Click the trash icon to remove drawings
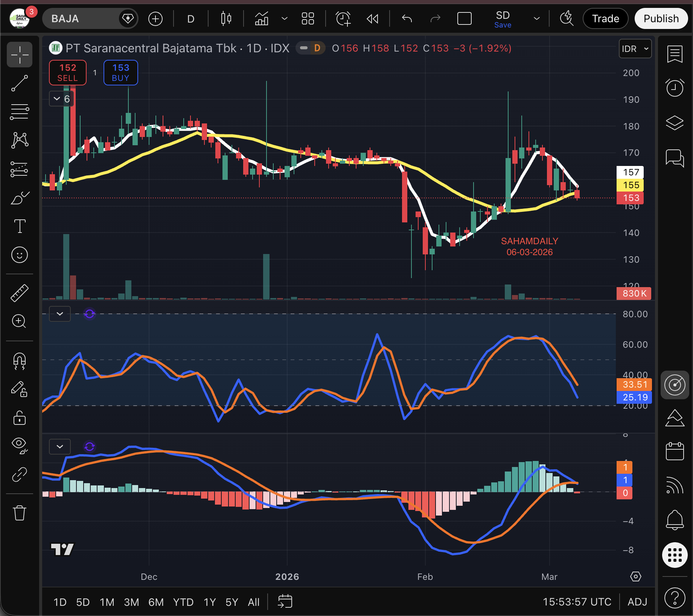The height and width of the screenshot is (616, 693). 20,513
